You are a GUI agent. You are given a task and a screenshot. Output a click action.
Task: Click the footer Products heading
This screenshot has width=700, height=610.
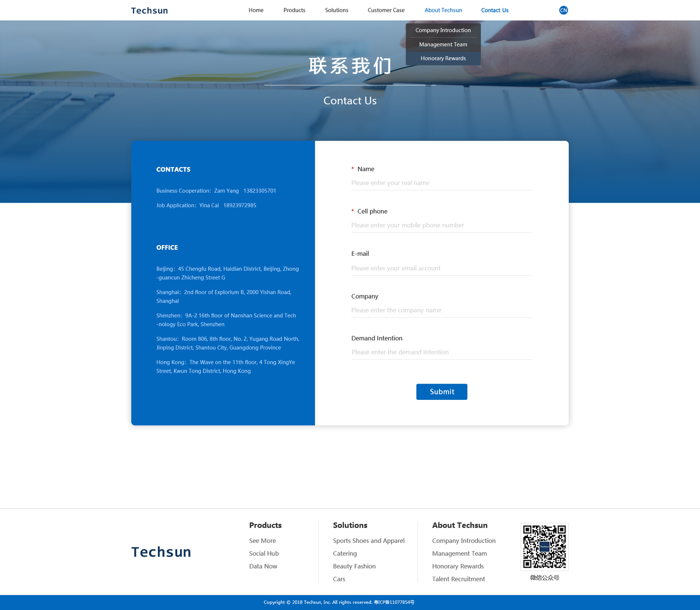[265, 525]
